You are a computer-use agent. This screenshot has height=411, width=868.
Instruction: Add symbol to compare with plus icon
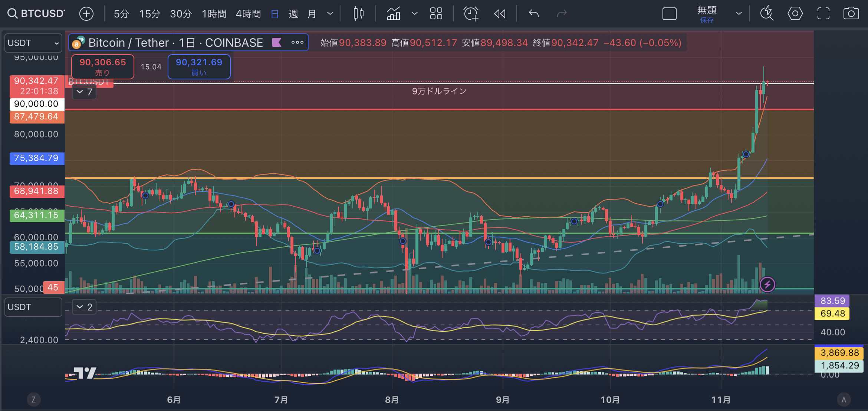[x=86, y=14]
